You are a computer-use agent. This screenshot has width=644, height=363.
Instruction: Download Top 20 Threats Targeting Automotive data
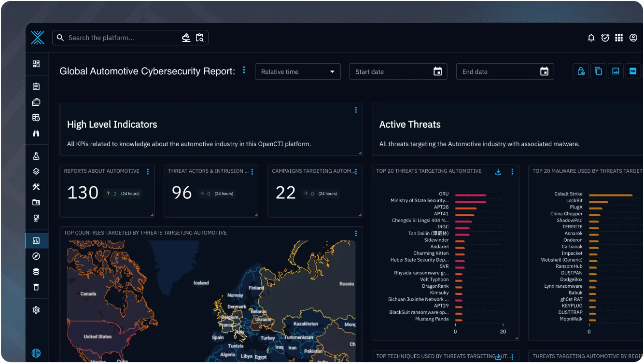498,171
